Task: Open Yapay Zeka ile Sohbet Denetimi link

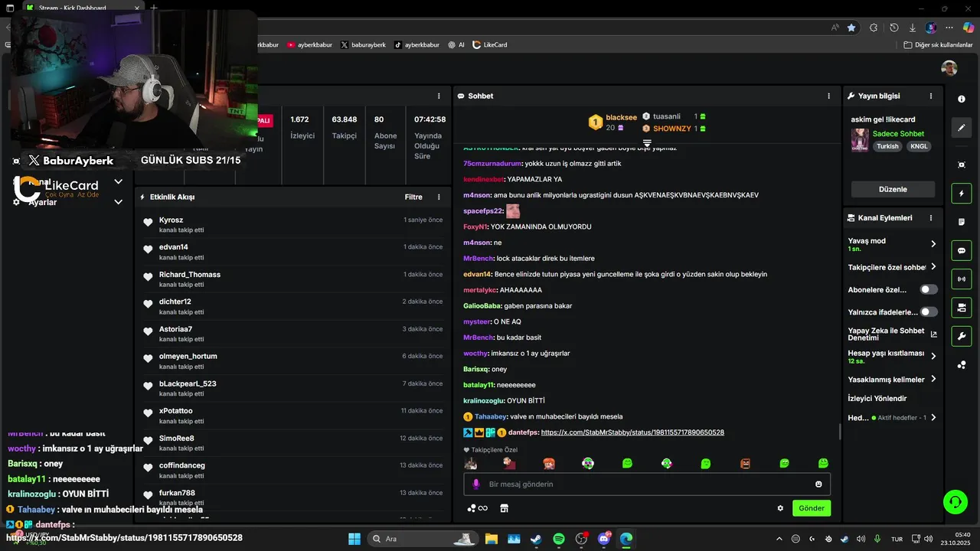Action: click(892, 334)
